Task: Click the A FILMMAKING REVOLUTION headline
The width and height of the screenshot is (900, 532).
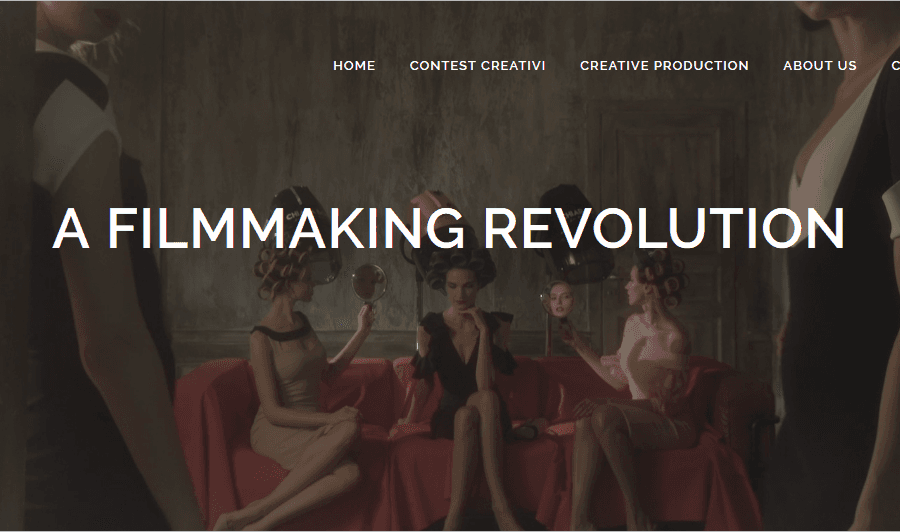Action: pyautogui.click(x=448, y=228)
